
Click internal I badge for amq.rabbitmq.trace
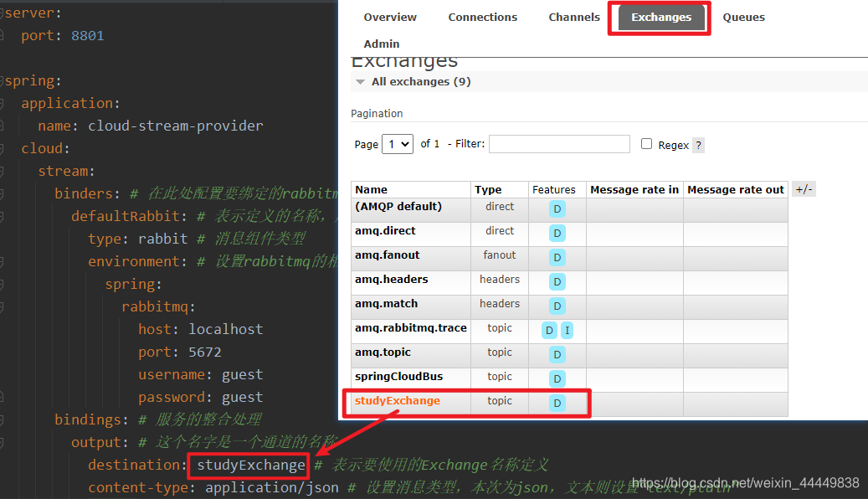pos(567,331)
